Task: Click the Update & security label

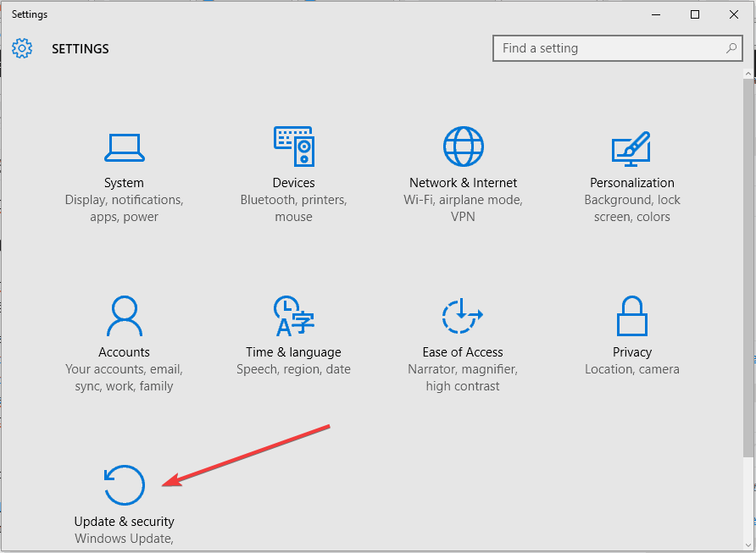Action: tap(124, 522)
